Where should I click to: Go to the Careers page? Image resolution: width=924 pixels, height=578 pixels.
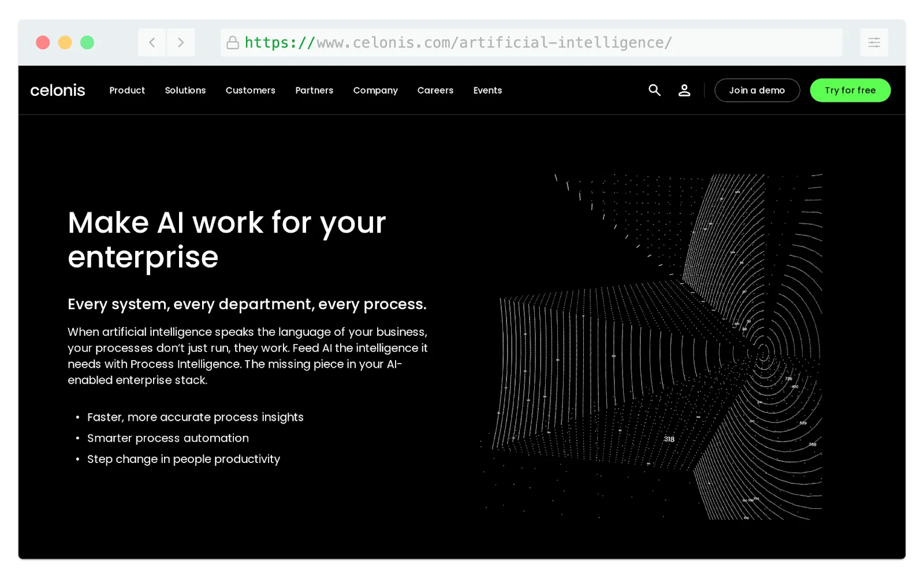(435, 90)
